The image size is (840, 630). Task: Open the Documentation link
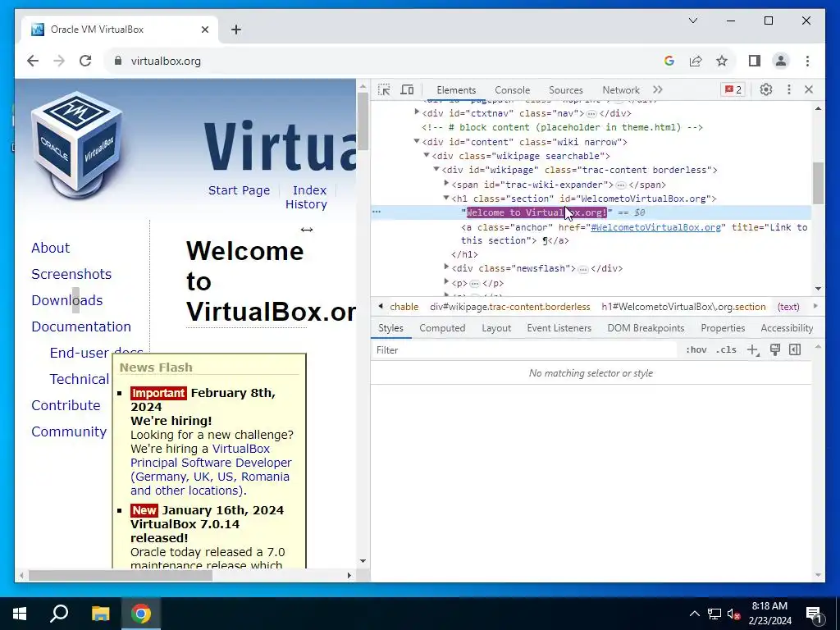pos(81,326)
